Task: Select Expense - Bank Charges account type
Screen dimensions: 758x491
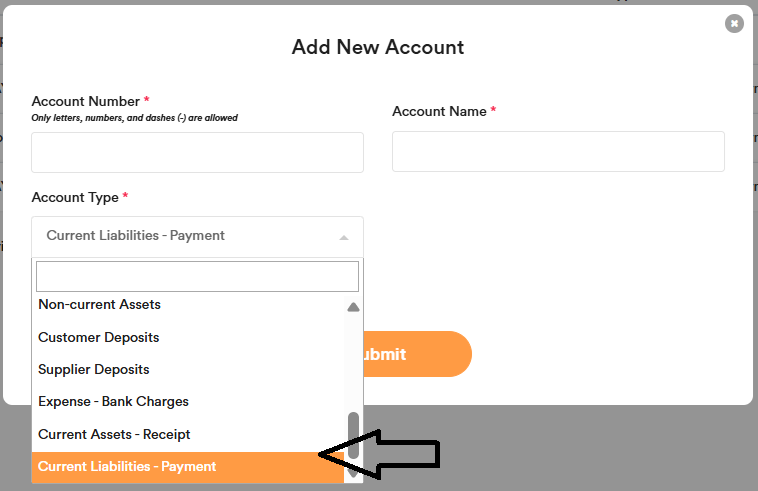Action: [114, 402]
